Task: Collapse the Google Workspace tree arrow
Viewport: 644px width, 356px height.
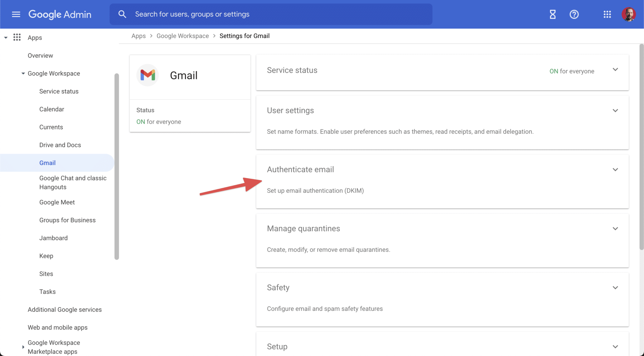Action: (x=23, y=73)
